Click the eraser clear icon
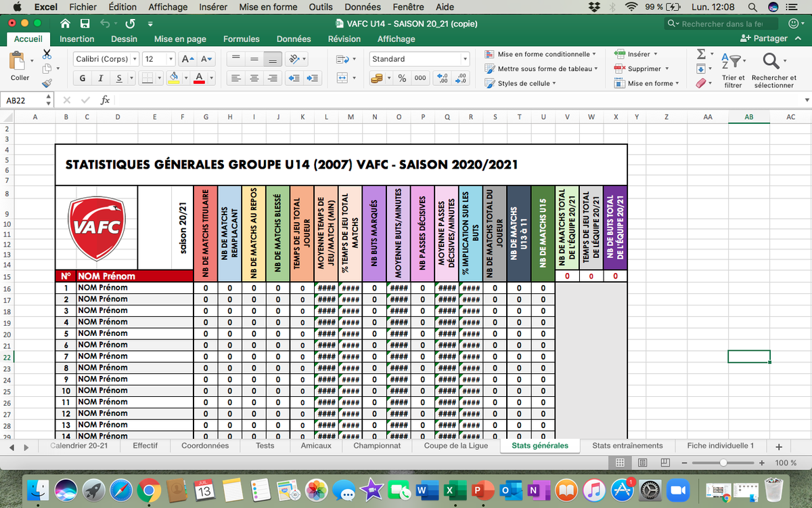Image resolution: width=812 pixels, height=508 pixels. coord(702,83)
